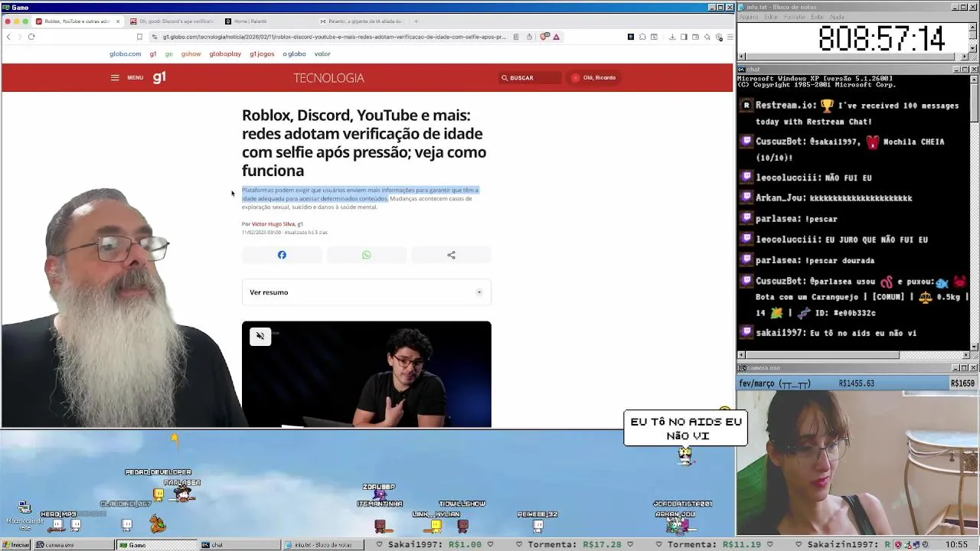The image size is (980, 551).
Task: Click chat line '!pescar dourada'
Action: 839,260
